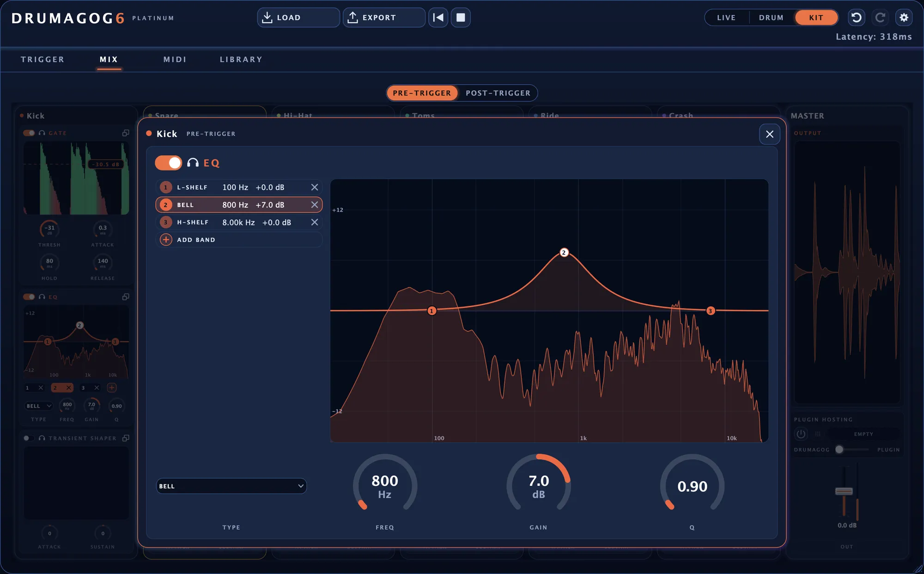Expand the TRANSIENT SHAPER module

pos(126,438)
